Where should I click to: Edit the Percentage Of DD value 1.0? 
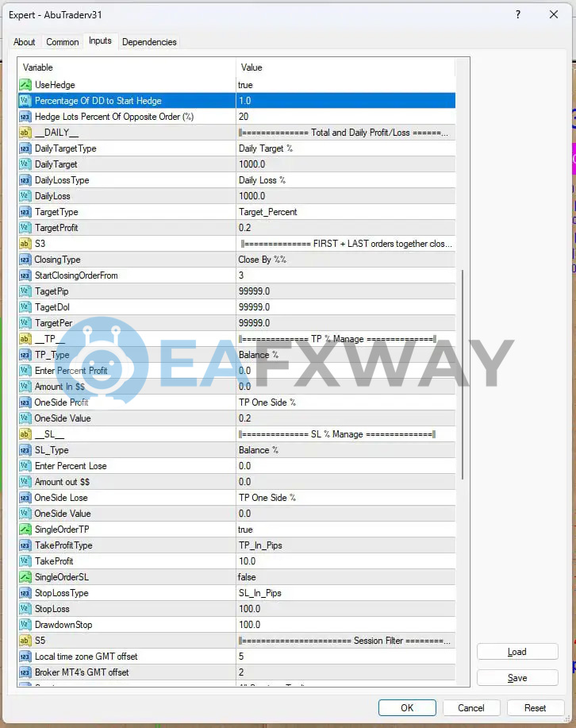tap(345, 101)
